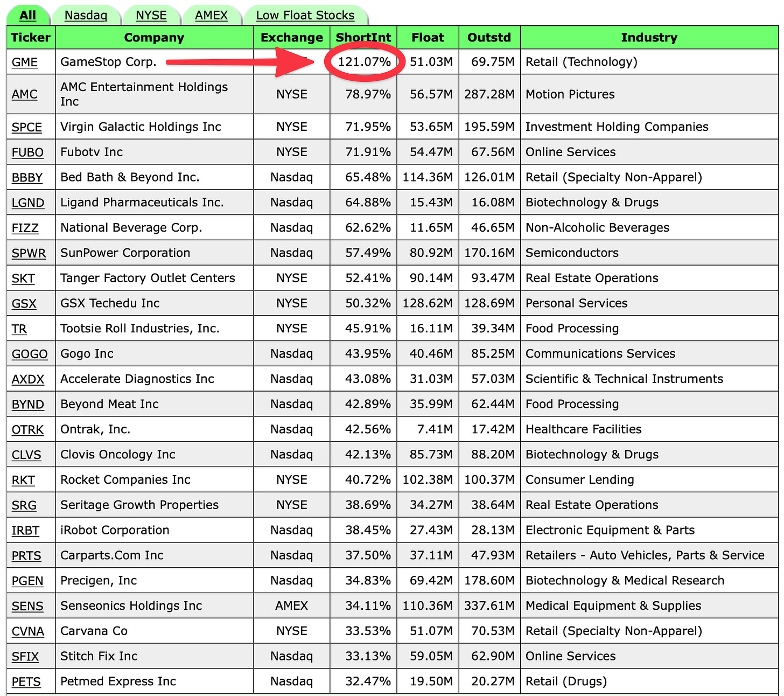
Task: Click the TR ticker link
Action: pos(19,329)
